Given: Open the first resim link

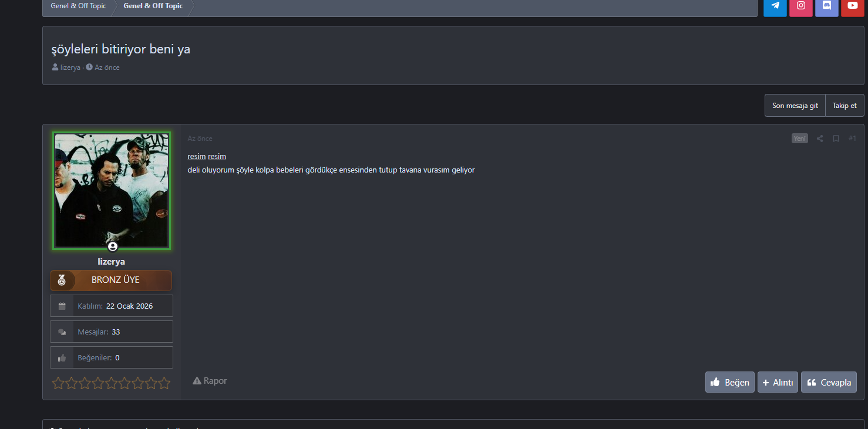Looking at the screenshot, I should click(x=197, y=157).
